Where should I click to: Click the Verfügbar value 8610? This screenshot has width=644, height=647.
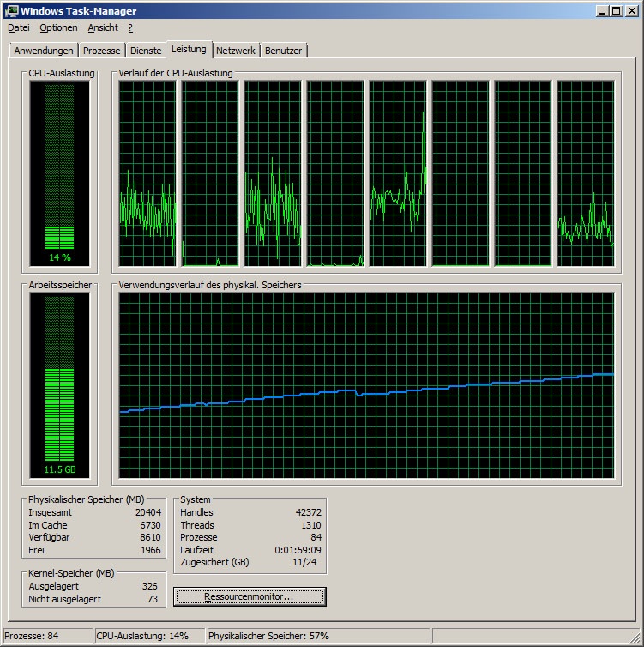[150, 537]
